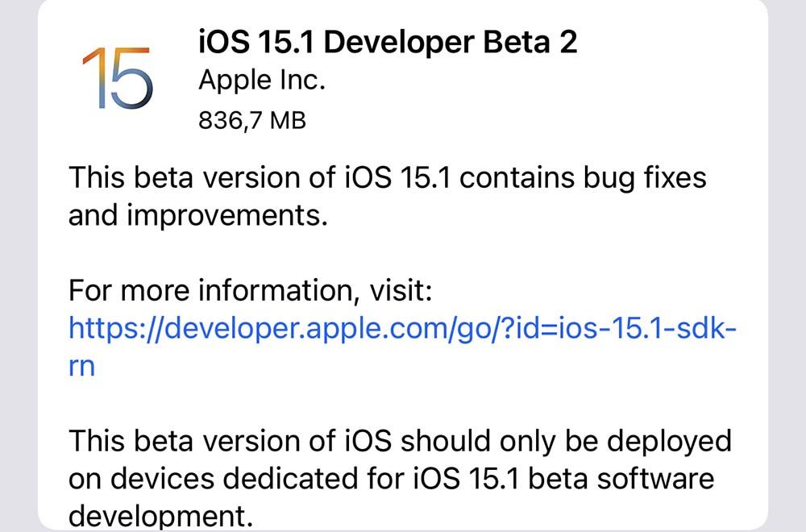Tap the 'contains bug fixes' description line

coord(583,178)
